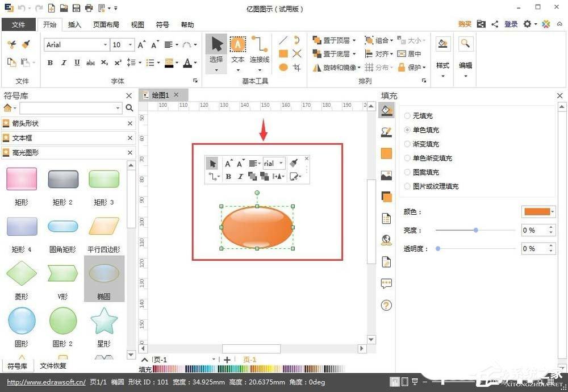568x392 pixels.
Task: Switch to the 插入 insert tab
Action: pyautogui.click(x=74, y=24)
